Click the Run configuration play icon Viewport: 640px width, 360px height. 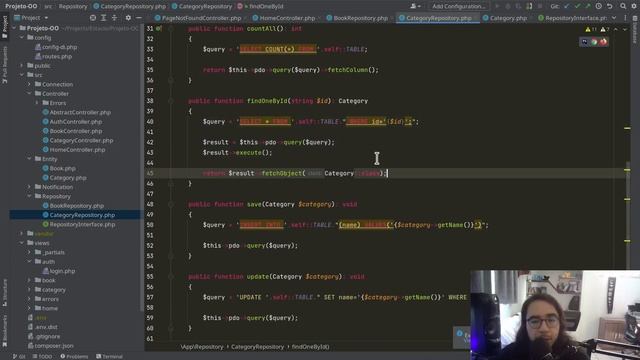click(497, 6)
